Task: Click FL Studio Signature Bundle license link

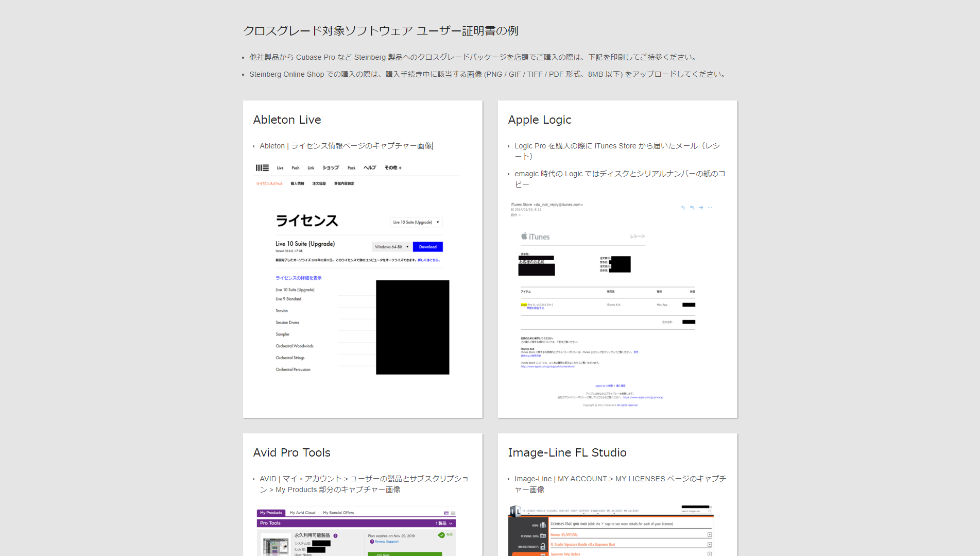Action: (582, 545)
